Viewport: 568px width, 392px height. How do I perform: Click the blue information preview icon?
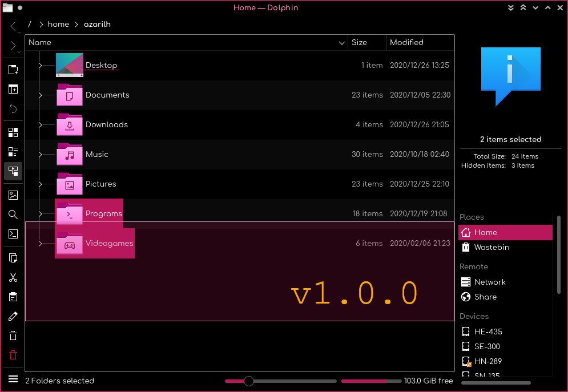pos(511,76)
